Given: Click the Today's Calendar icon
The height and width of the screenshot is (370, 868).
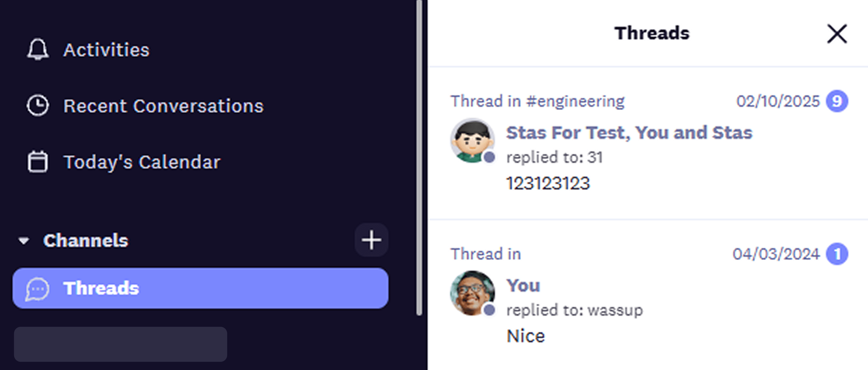Looking at the screenshot, I should (x=38, y=162).
